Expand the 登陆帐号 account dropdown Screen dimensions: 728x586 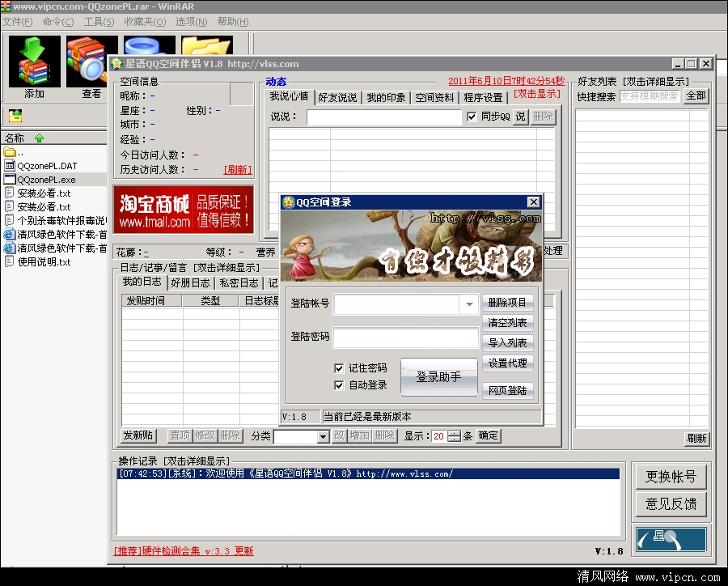[469, 304]
